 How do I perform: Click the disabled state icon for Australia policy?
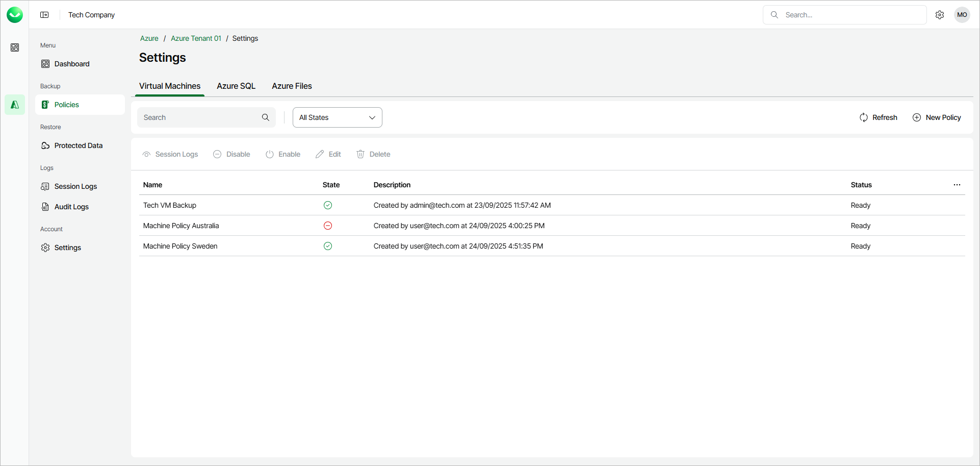[328, 226]
